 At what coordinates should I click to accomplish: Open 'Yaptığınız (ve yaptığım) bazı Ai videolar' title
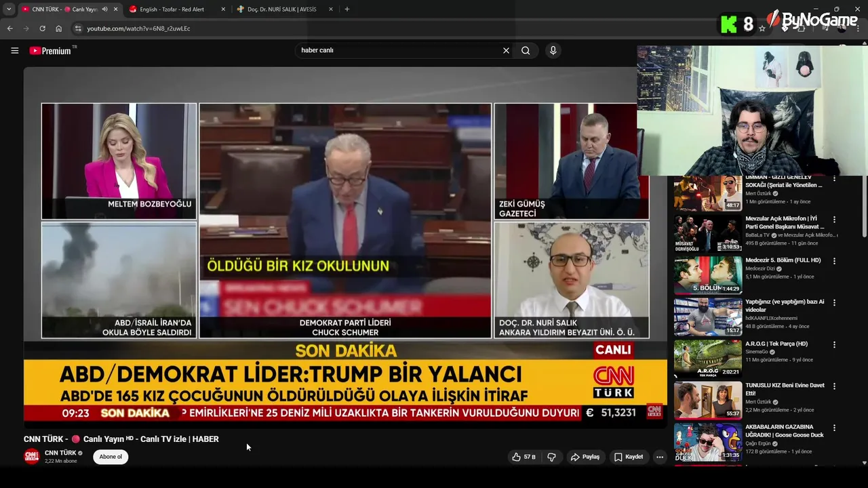coord(785,306)
